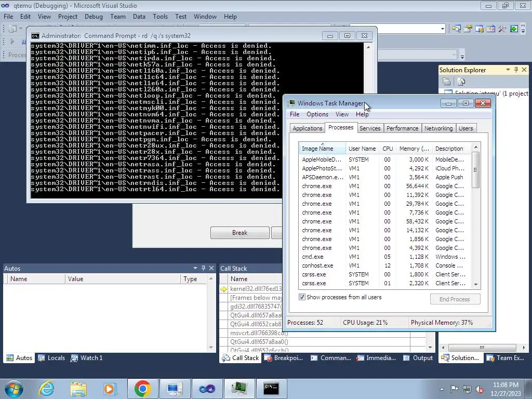Open Windows Explorer folder taskbar icon

coord(78,389)
